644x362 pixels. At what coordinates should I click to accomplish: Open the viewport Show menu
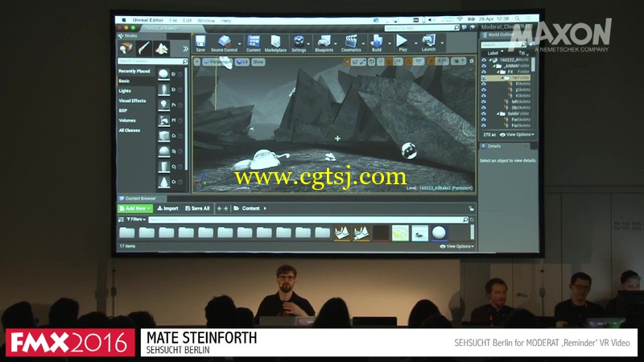click(258, 62)
